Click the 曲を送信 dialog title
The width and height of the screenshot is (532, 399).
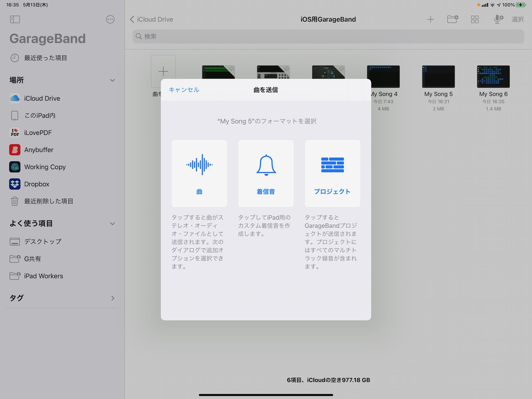tap(266, 90)
